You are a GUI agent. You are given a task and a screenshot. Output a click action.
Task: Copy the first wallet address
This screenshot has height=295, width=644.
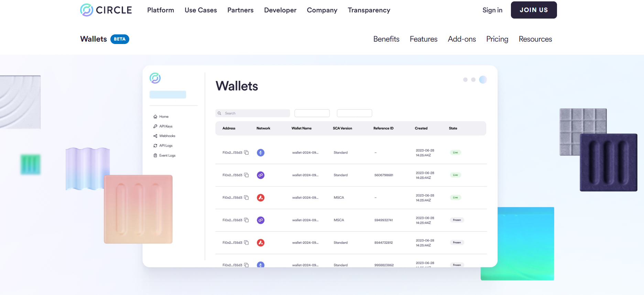(247, 152)
